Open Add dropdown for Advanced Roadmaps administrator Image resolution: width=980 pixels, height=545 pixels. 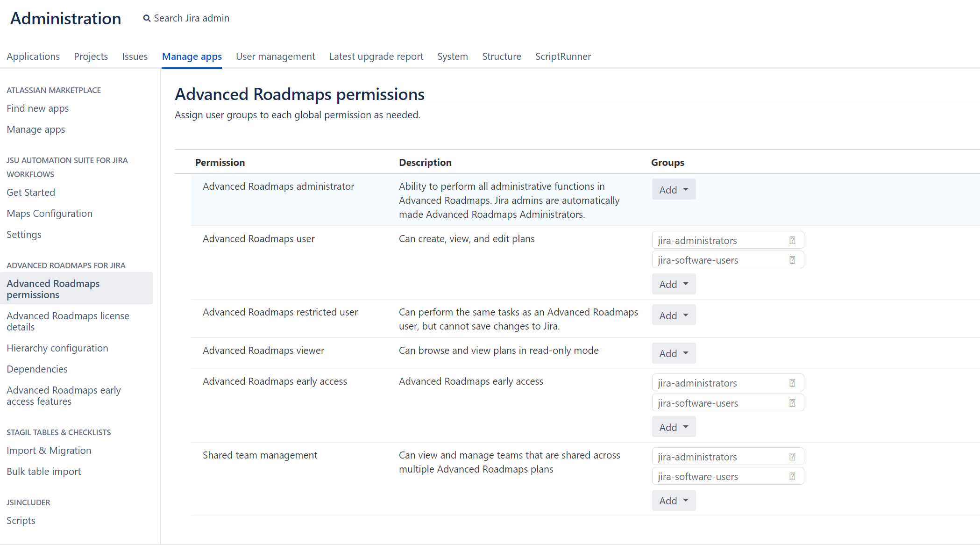(673, 189)
